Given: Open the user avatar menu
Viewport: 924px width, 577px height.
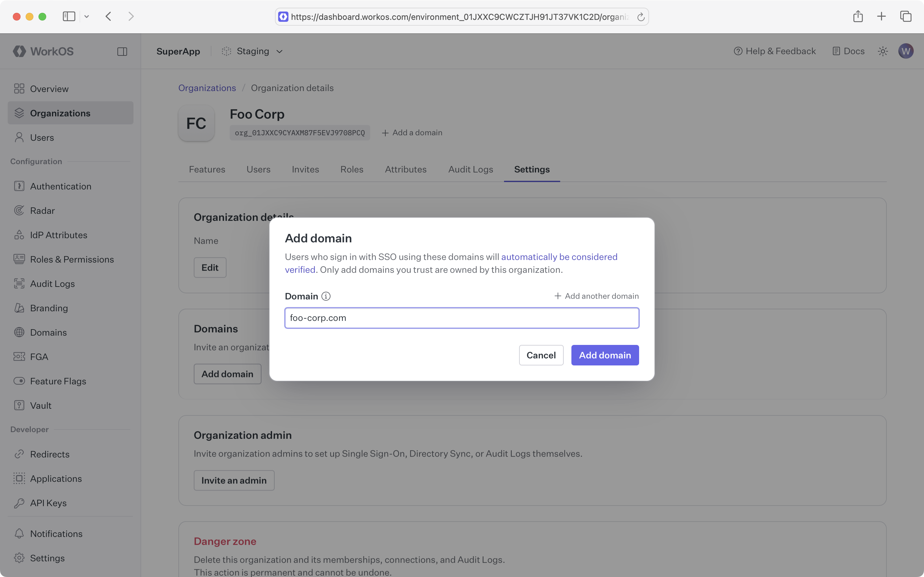Looking at the screenshot, I should pos(905,51).
